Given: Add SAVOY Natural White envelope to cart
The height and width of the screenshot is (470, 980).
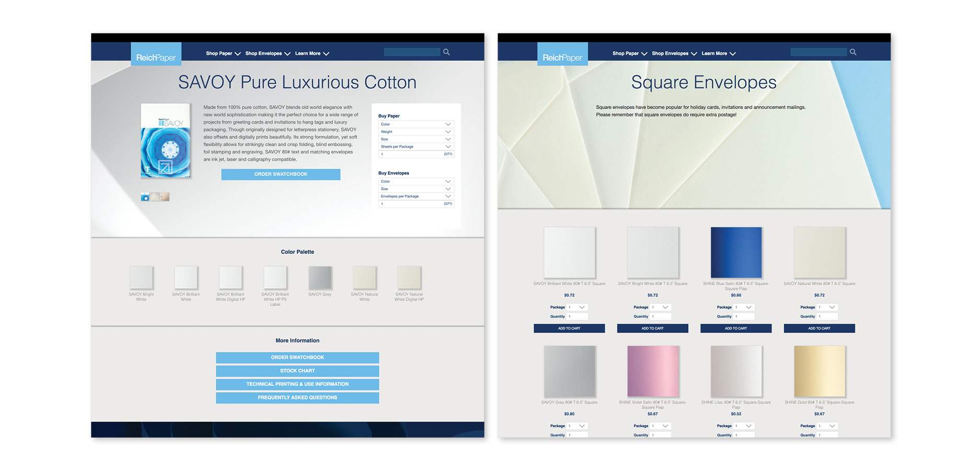Looking at the screenshot, I should pyautogui.click(x=820, y=328).
